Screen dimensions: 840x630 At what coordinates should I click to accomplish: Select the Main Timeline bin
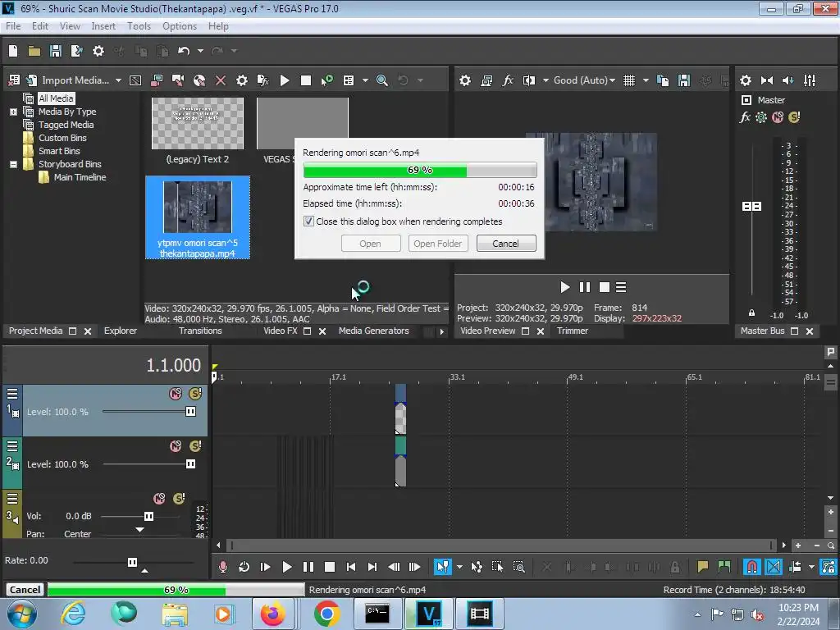coord(80,177)
